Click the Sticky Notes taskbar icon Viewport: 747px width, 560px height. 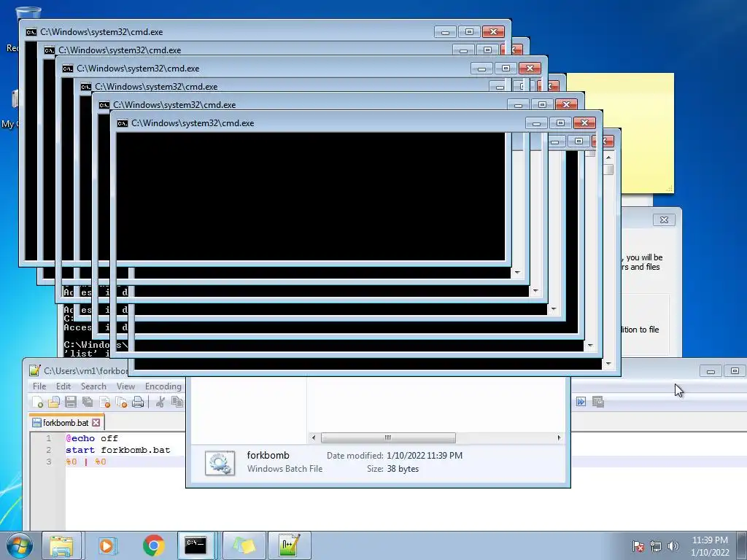pos(244,545)
